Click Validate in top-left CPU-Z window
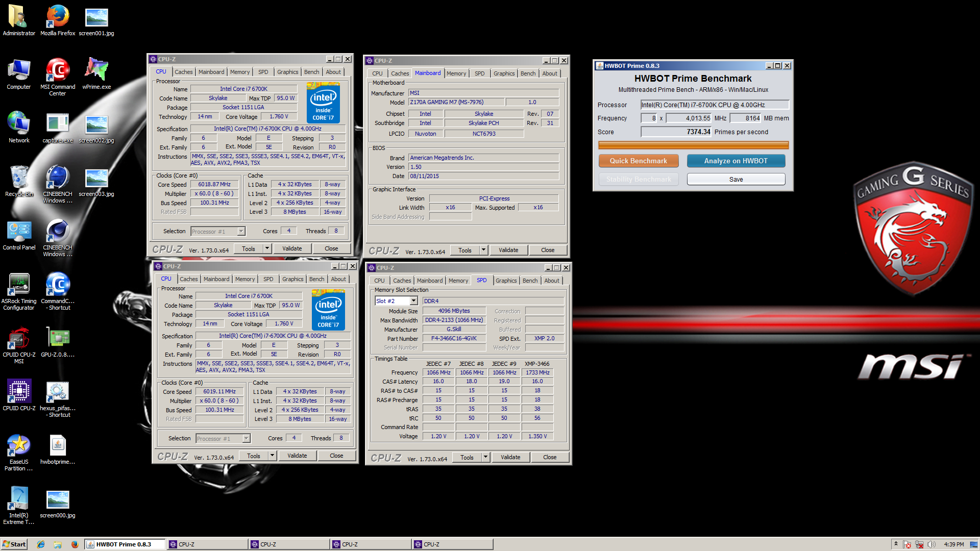Screen dimensions: 980x551 click(292, 248)
